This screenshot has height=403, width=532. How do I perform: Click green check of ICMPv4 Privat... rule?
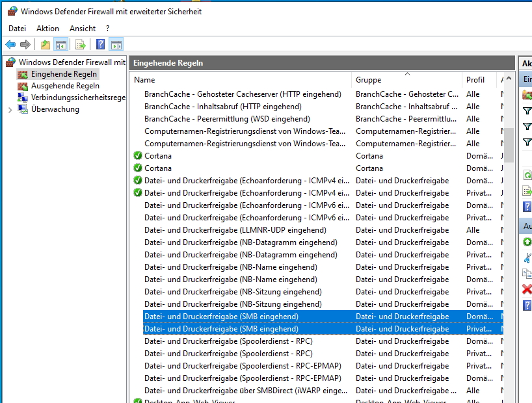138,192
